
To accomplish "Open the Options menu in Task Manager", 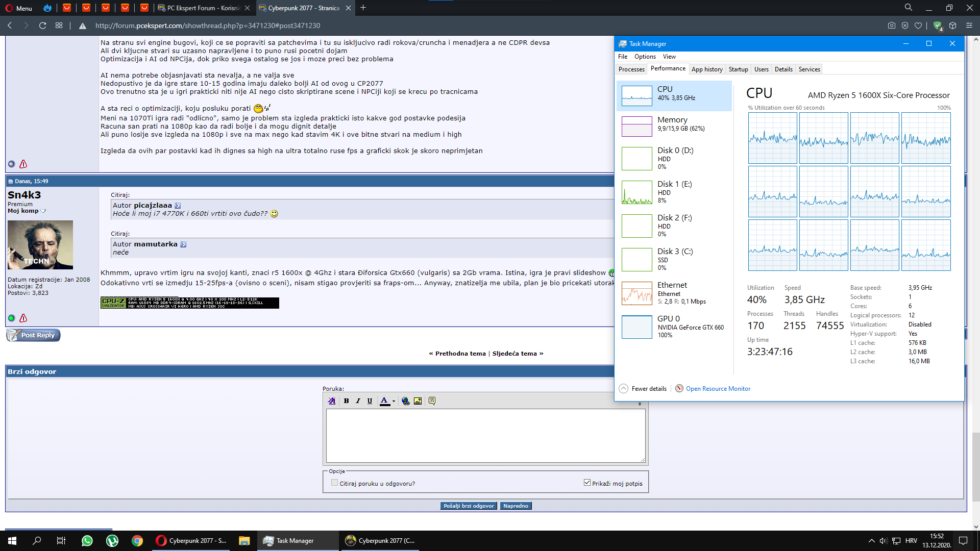I will click(x=645, y=57).
